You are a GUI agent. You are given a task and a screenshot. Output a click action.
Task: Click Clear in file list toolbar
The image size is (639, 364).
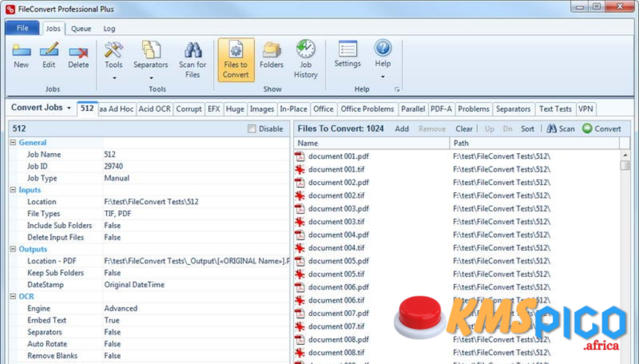point(464,129)
